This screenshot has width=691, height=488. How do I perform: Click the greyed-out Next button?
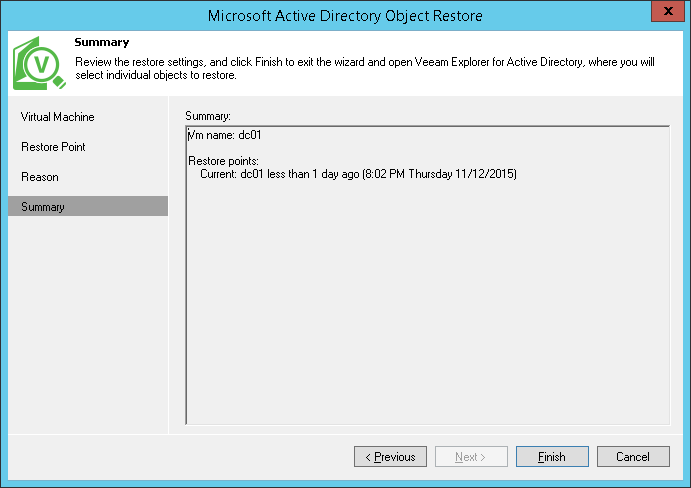471,457
